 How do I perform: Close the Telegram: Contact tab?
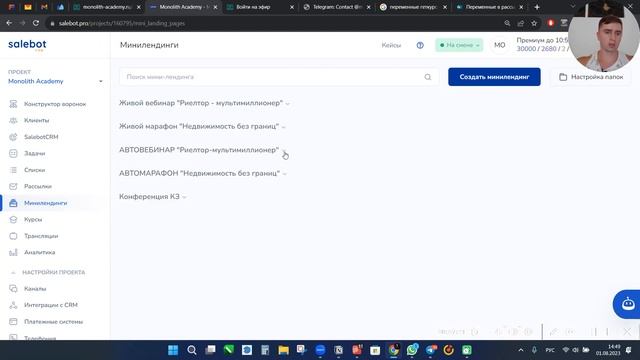pyautogui.click(x=368, y=7)
